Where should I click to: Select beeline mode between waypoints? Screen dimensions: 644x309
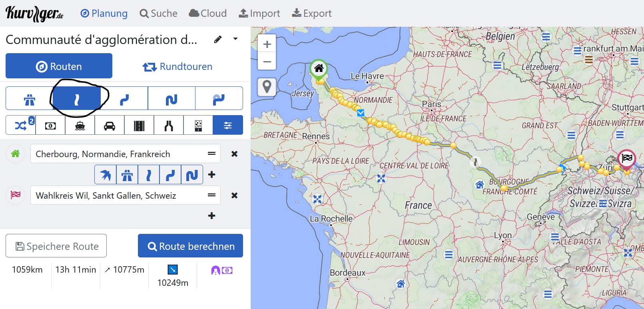click(x=106, y=175)
